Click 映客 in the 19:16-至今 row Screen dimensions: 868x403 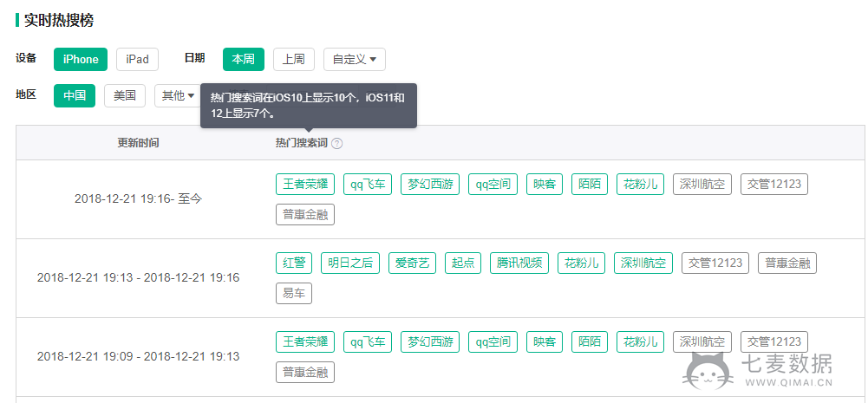[x=545, y=185]
